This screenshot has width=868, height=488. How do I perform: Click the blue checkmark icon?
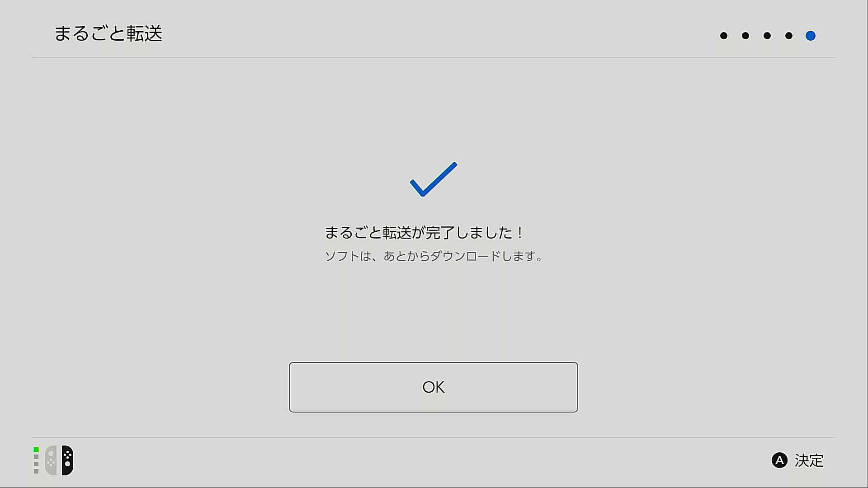tap(434, 179)
